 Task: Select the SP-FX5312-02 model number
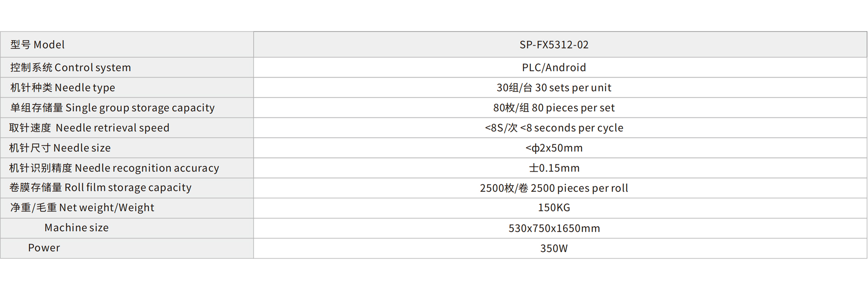554,45
